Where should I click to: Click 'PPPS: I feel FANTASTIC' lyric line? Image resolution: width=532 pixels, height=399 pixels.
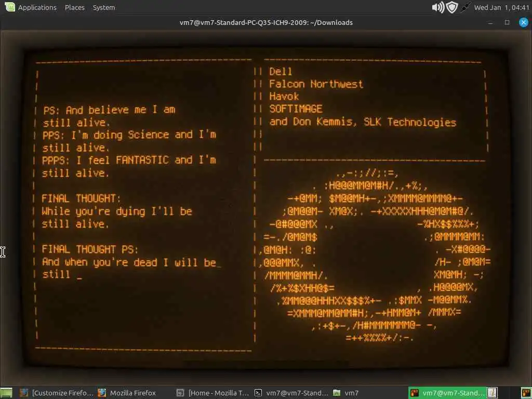[129, 160]
